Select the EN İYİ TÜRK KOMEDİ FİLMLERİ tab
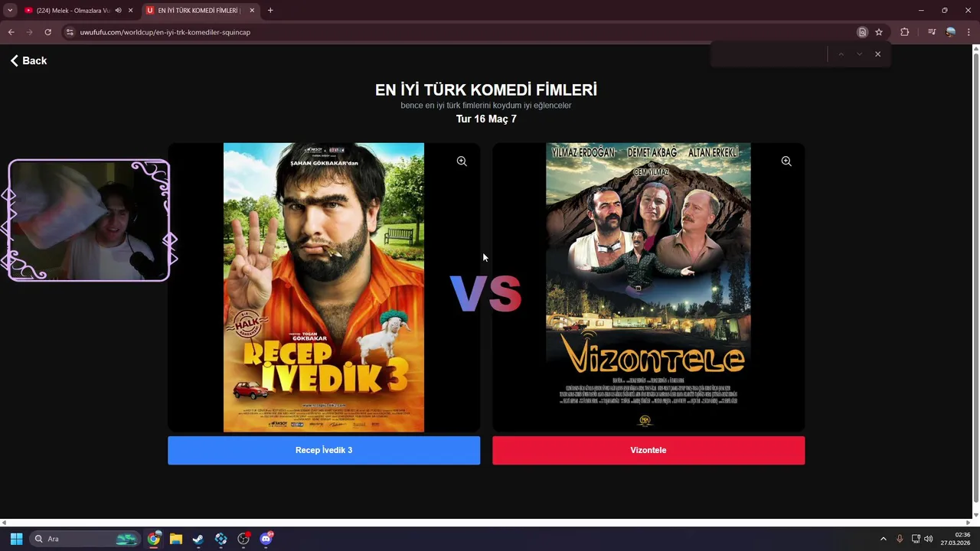 pos(199,11)
